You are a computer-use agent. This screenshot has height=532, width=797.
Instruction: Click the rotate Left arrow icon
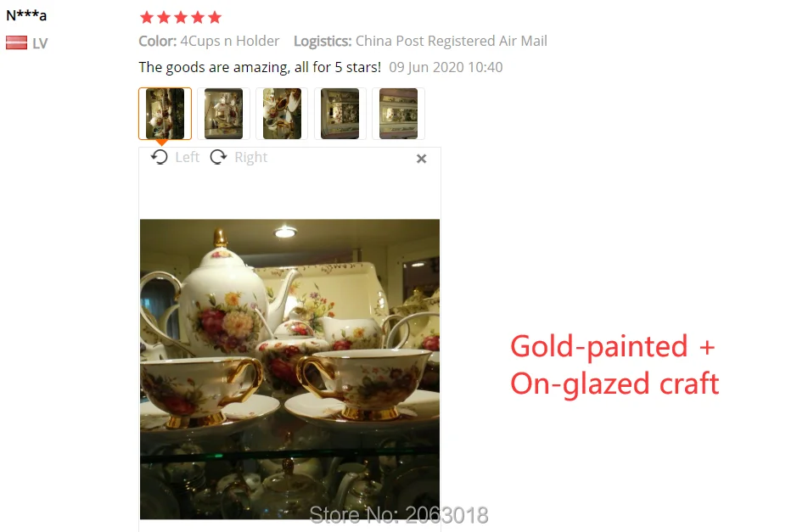point(159,157)
